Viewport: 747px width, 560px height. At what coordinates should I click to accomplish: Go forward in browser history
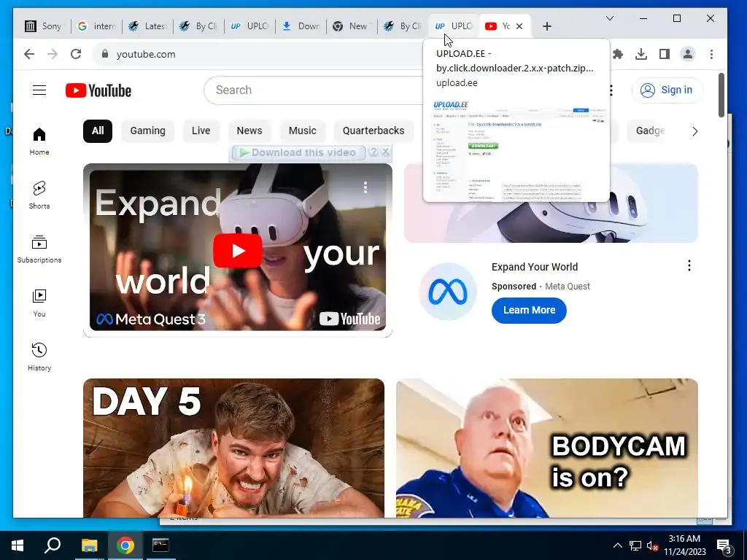pos(53,54)
